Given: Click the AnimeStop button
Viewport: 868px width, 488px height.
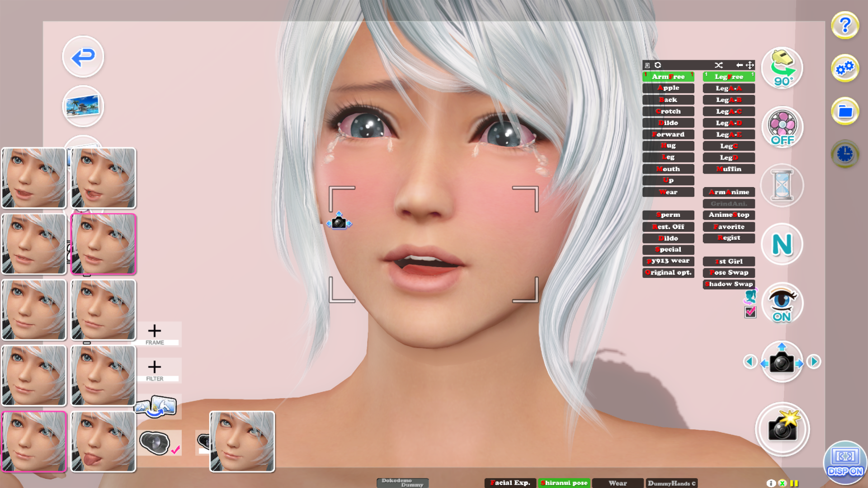Looking at the screenshot, I should click(x=729, y=215).
